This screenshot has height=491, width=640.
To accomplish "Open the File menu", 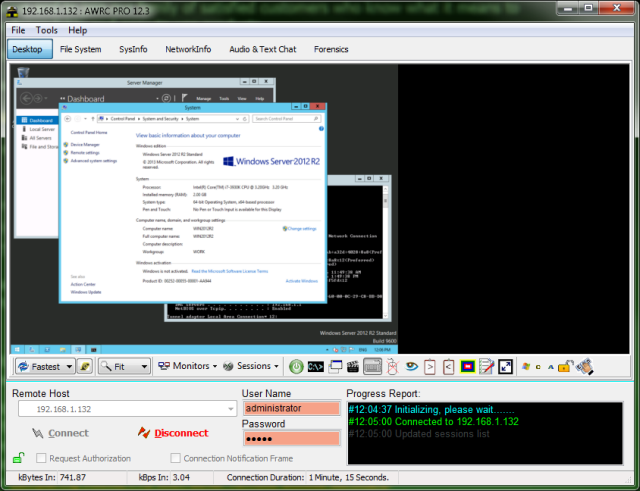I will [x=18, y=30].
